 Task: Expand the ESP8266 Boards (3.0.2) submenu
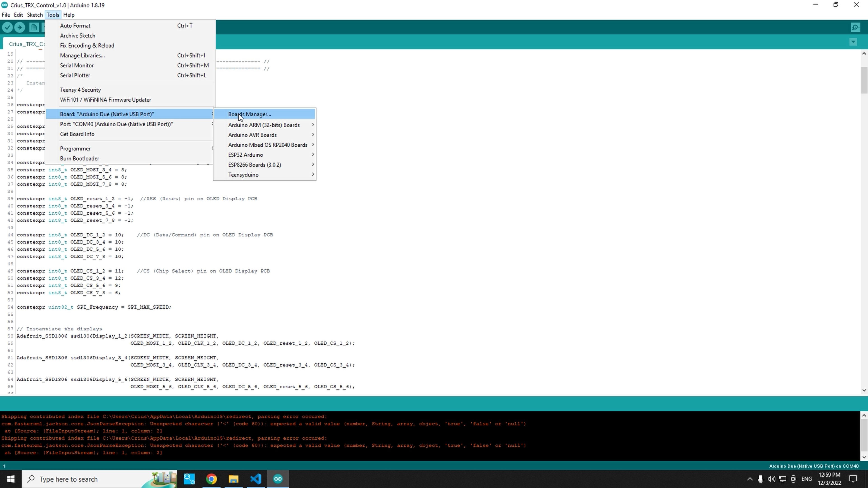click(x=254, y=165)
